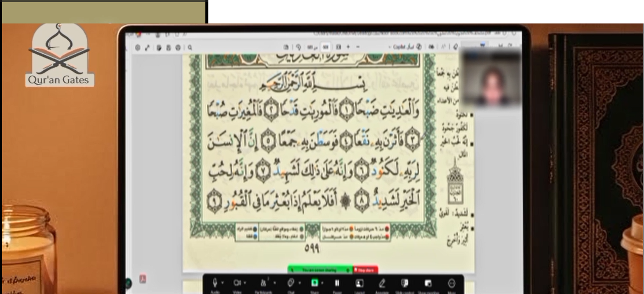Screen dimensions: 644x294
Task: Click the page number field in toolbar
Action: coord(325,47)
